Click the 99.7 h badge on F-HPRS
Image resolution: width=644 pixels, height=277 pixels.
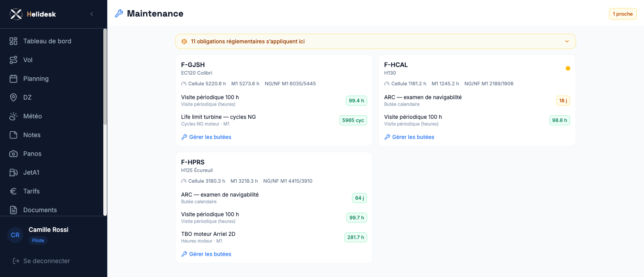click(x=357, y=218)
